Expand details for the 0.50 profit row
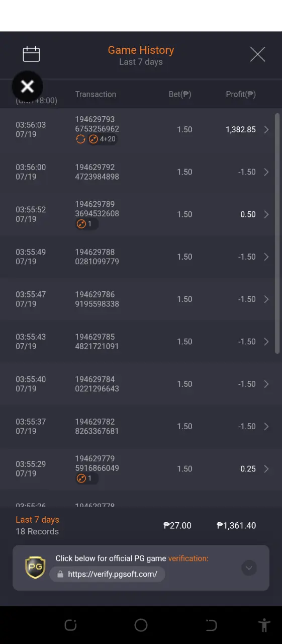The width and height of the screenshot is (282, 644). tap(266, 214)
